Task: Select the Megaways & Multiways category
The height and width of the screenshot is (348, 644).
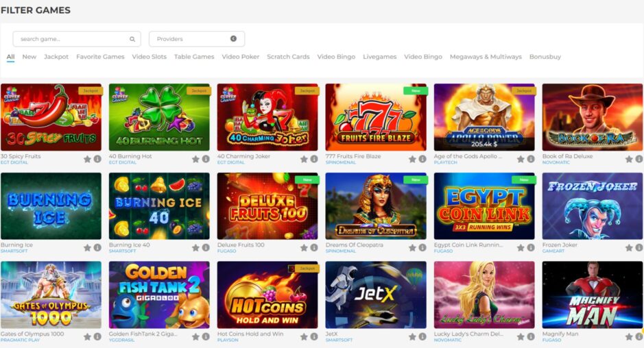Action: pyautogui.click(x=485, y=57)
